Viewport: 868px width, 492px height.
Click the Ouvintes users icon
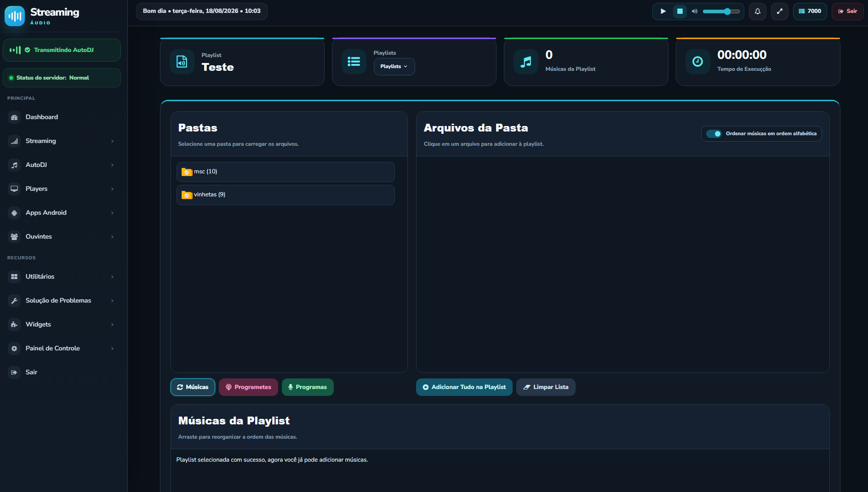[x=14, y=237]
